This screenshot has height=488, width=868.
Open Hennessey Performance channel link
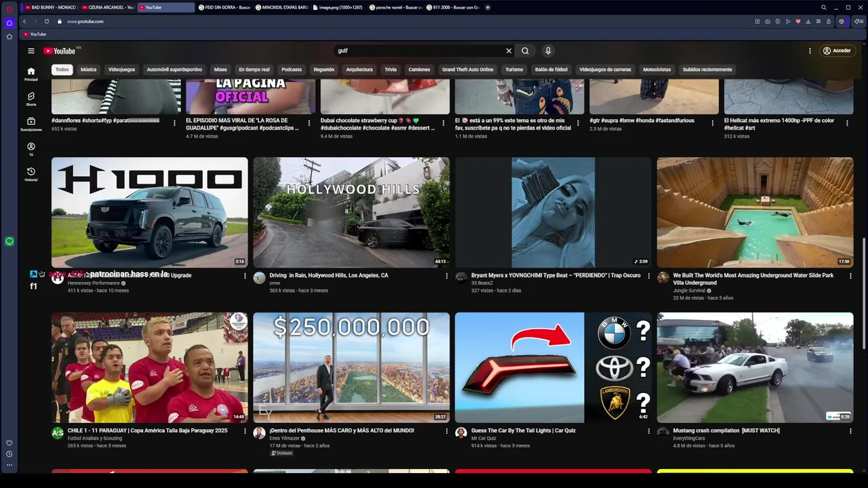tap(94, 283)
